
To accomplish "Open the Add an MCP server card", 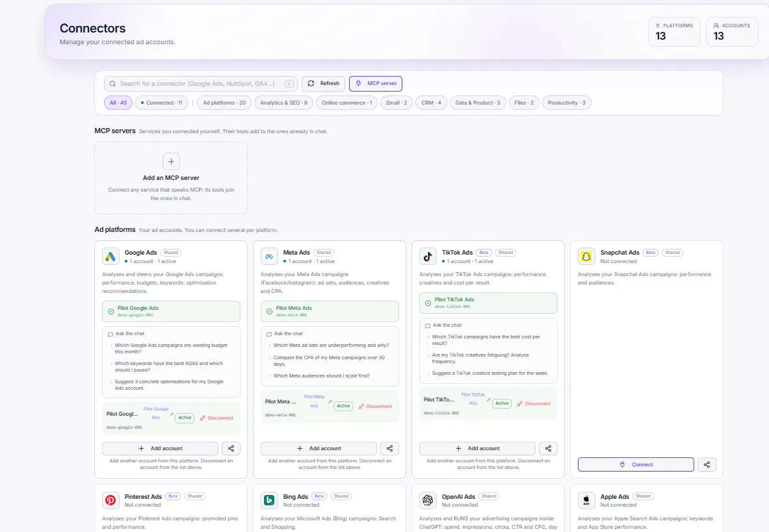I will (x=171, y=178).
